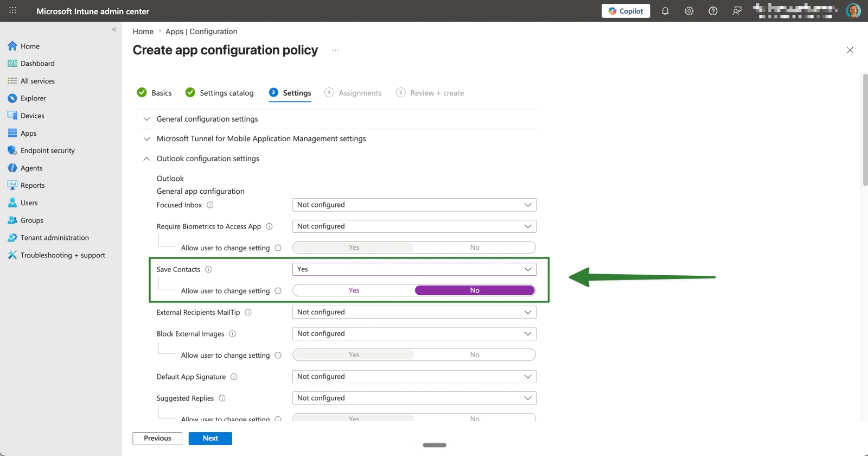Show info for Default App Signature
Screen dimensions: 868x456
point(234,377)
